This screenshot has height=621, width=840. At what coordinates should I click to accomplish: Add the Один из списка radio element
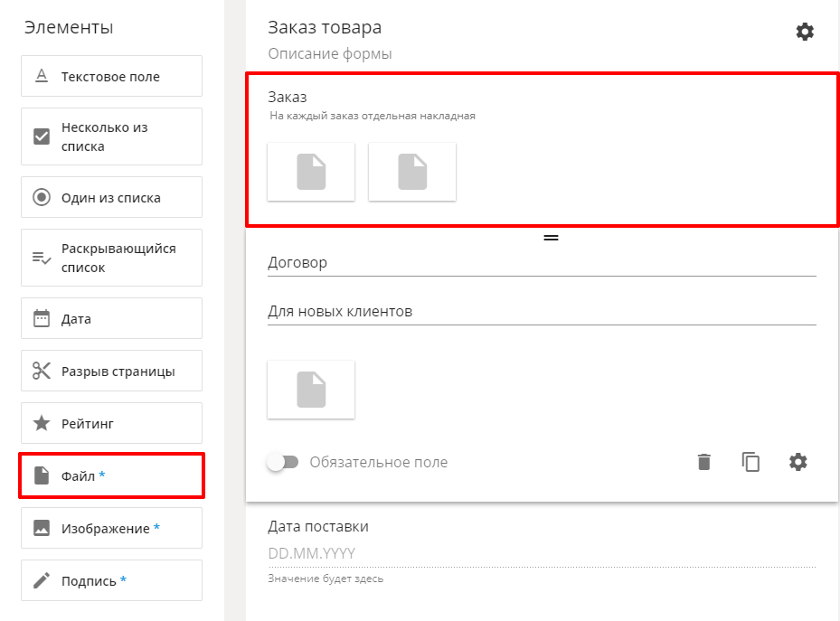[x=111, y=197]
